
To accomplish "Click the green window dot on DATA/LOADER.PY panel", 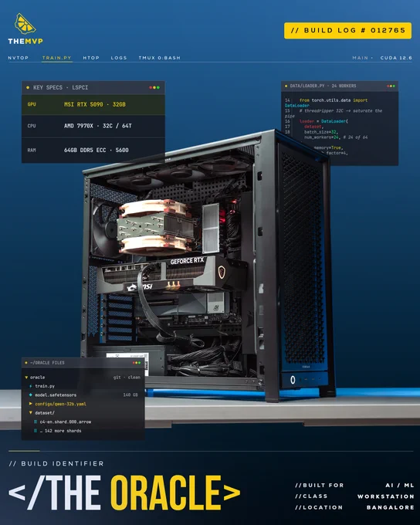I will [x=395, y=86].
